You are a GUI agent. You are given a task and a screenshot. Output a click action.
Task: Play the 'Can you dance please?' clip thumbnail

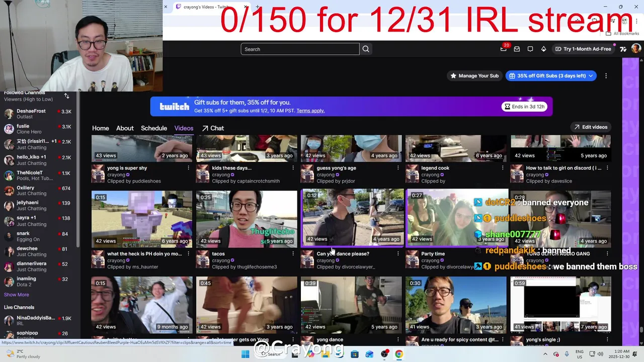click(352, 218)
